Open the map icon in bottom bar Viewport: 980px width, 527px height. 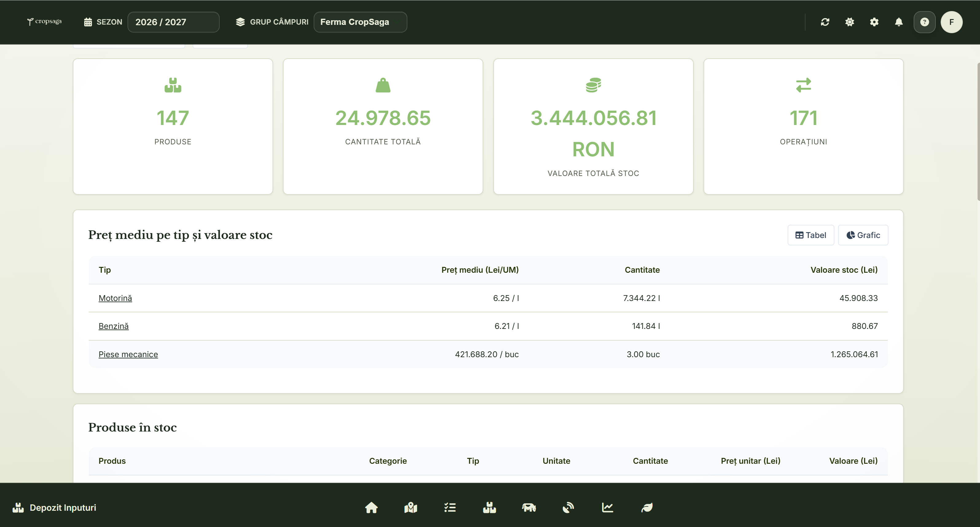point(410,508)
